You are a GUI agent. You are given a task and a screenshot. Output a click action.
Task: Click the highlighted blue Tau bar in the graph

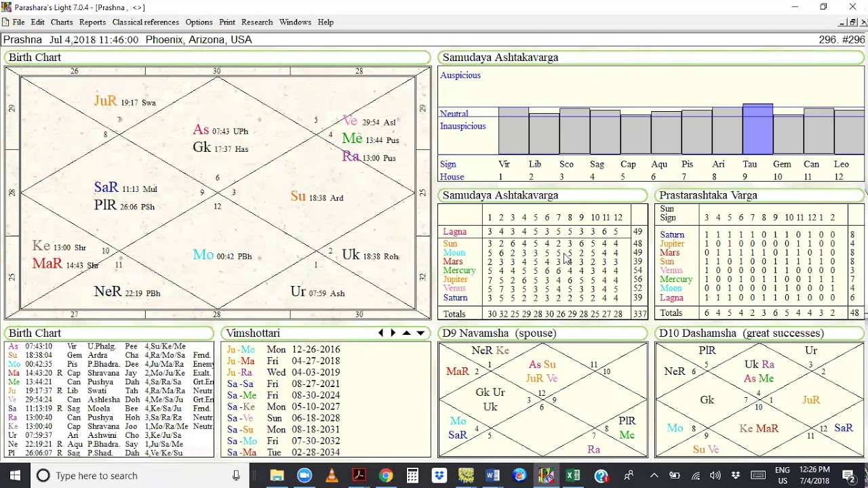[757, 129]
